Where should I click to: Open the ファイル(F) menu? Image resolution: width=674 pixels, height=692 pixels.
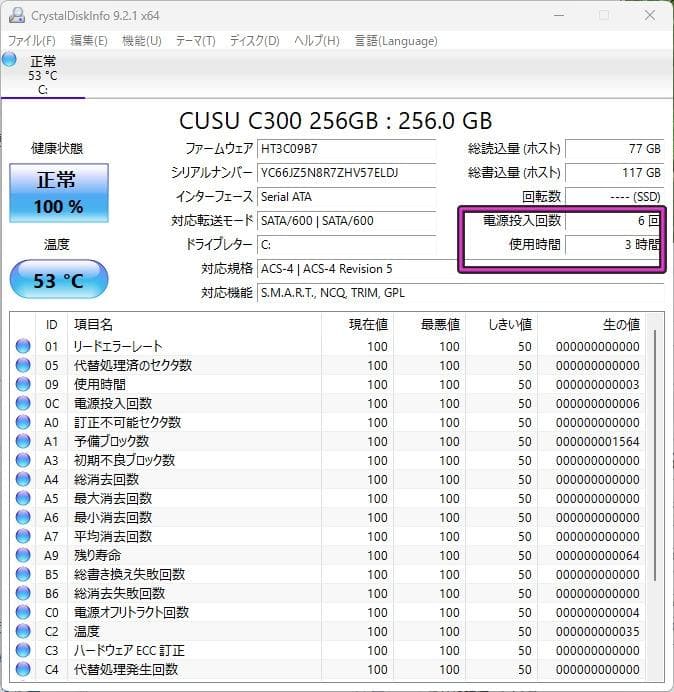pos(32,41)
